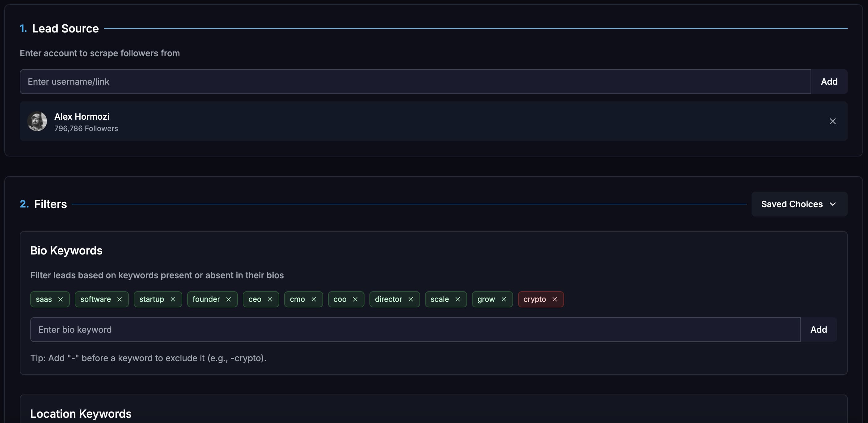The width and height of the screenshot is (868, 423).
Task: Open the Saved Choices dropdown
Action: point(799,204)
